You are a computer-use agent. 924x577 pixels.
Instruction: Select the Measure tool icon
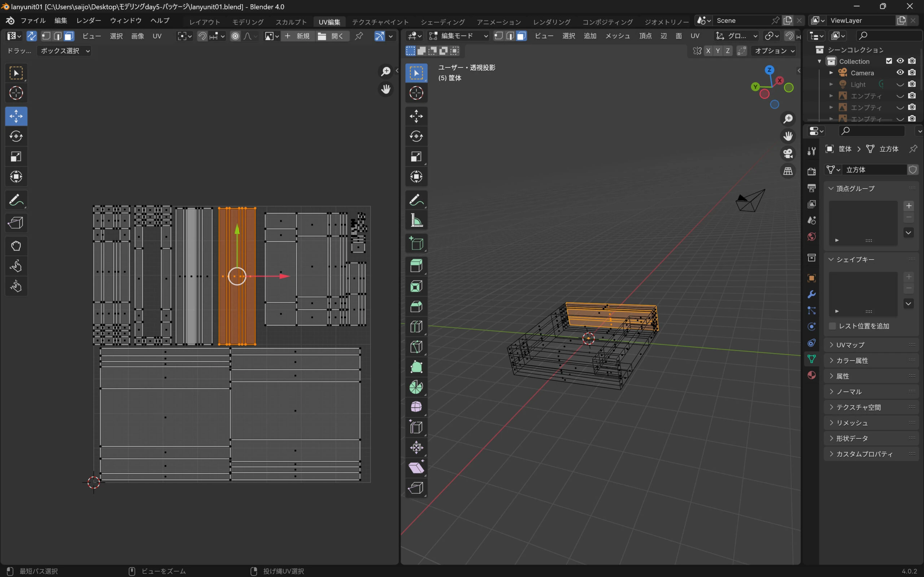pos(416,221)
